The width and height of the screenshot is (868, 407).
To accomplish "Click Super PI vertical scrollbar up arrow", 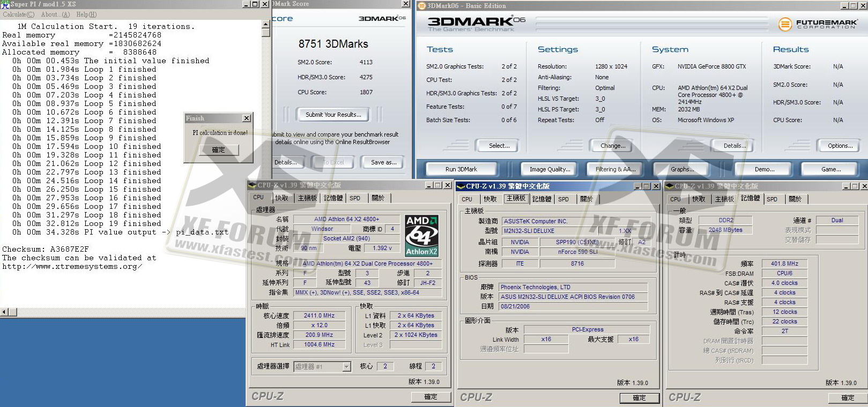I will [x=266, y=25].
